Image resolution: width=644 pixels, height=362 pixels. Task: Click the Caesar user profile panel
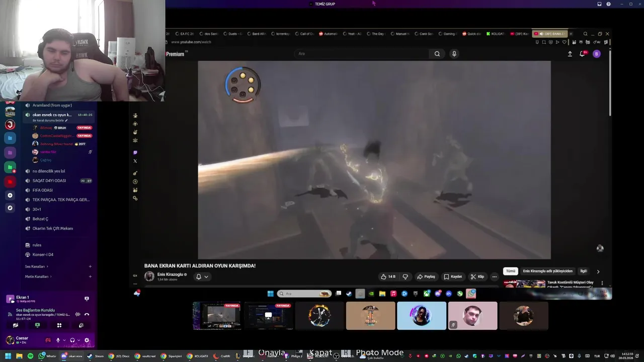click(x=23, y=340)
